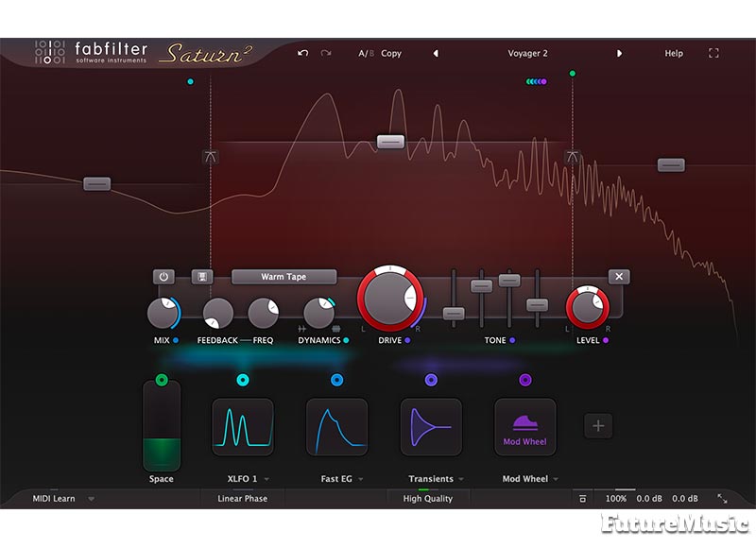Click the DYNAMICS modulation indicator dot
The height and width of the screenshot is (548, 756).
click(x=346, y=340)
